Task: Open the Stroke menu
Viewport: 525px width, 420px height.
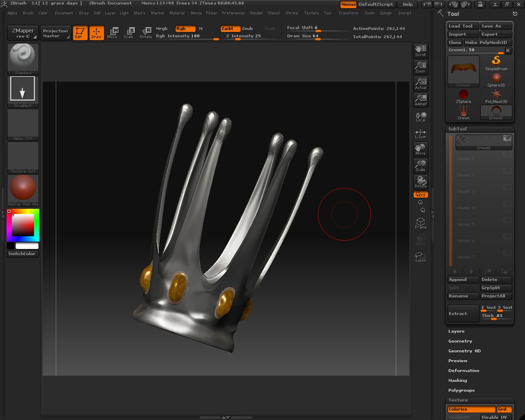Action: pyautogui.click(x=292, y=13)
